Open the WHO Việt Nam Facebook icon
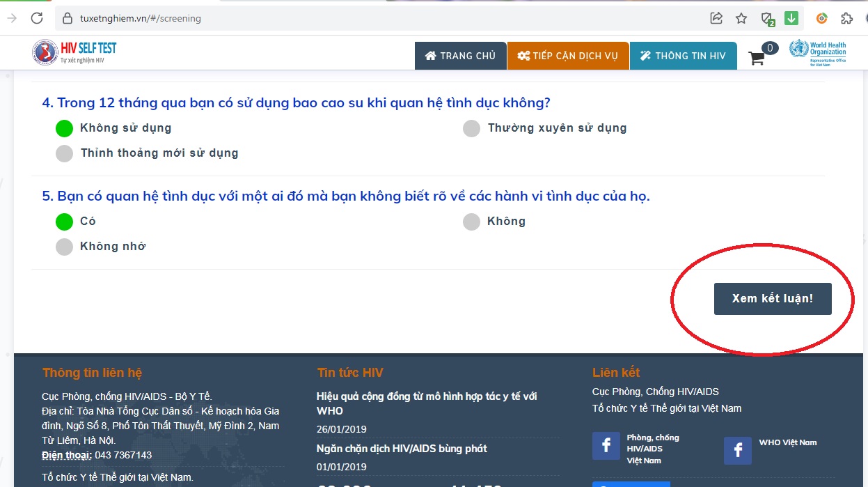Screen dimensions: 868x487 point(738,451)
